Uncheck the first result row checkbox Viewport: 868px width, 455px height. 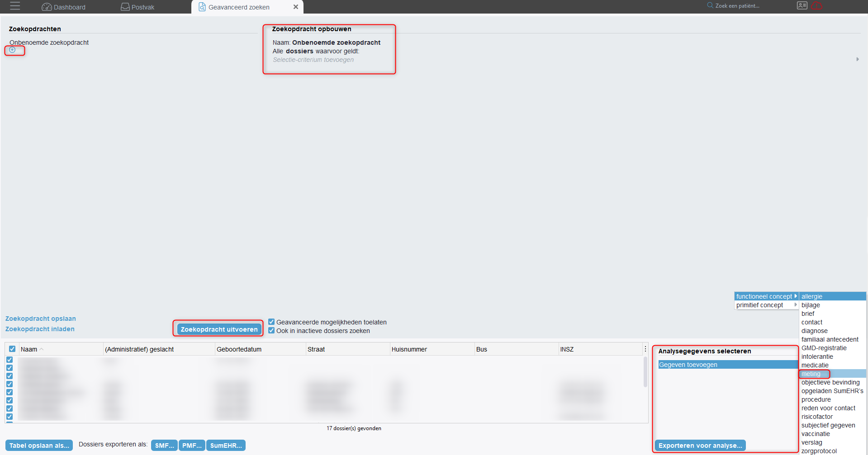pyautogui.click(x=9, y=360)
